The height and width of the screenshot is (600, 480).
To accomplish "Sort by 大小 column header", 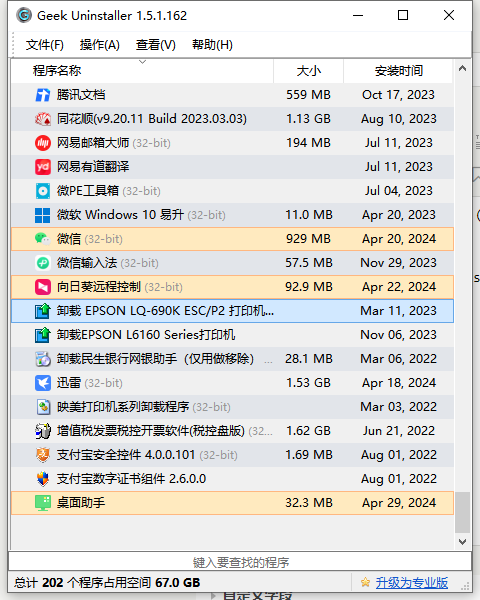I will pyautogui.click(x=309, y=71).
